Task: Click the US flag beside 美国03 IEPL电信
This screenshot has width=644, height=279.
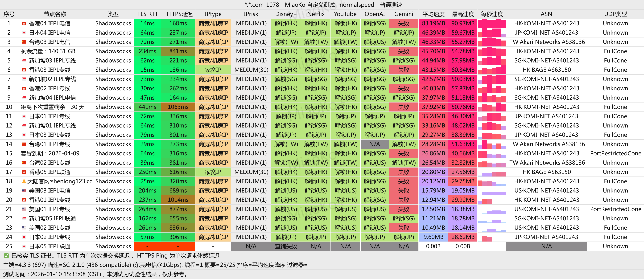Action: pyautogui.click(x=24, y=190)
